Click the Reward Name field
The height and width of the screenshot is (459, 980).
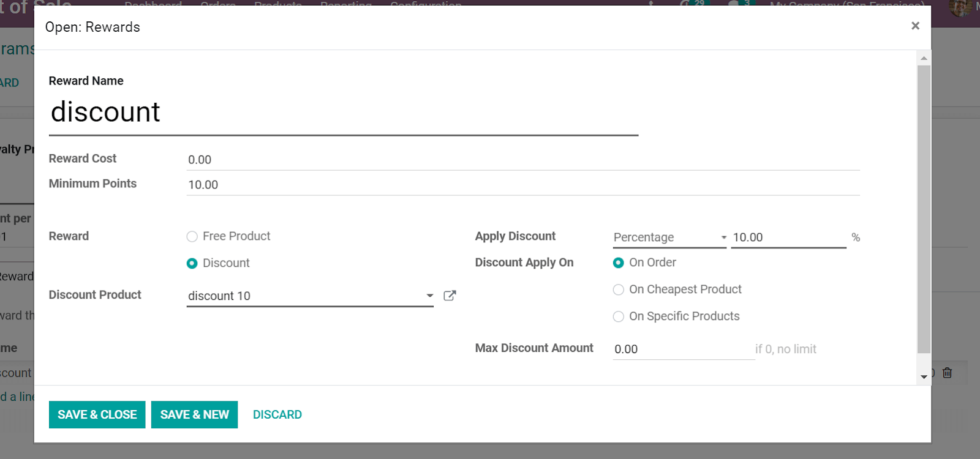tap(344, 113)
